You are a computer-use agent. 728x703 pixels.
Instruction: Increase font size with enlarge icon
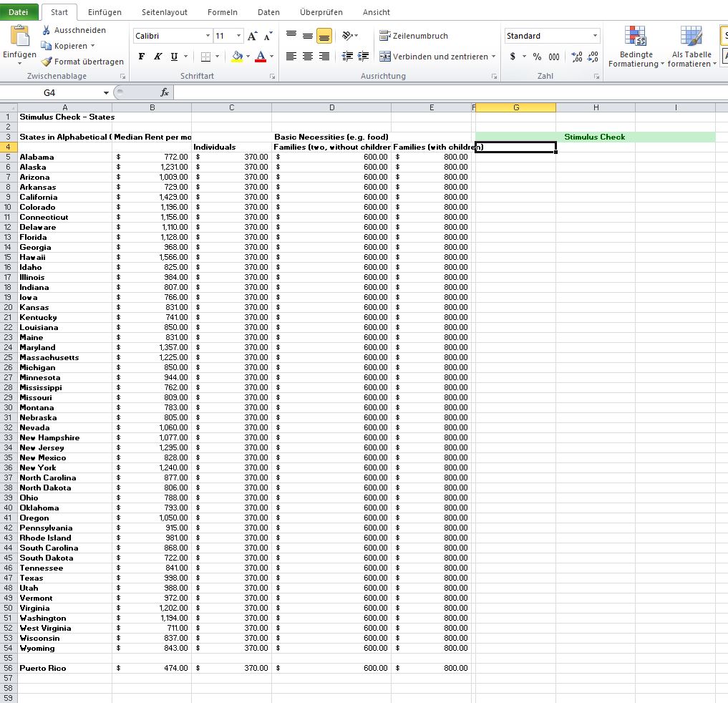pos(252,36)
